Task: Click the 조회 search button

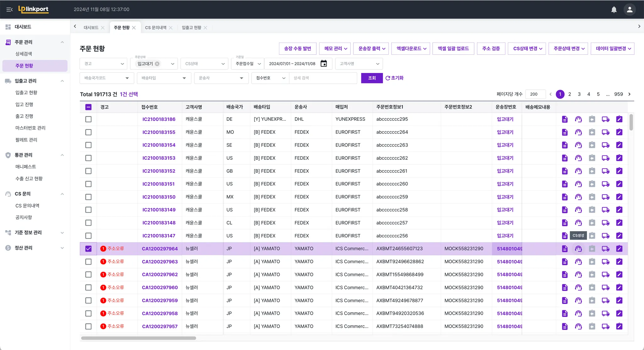Action: click(x=372, y=78)
